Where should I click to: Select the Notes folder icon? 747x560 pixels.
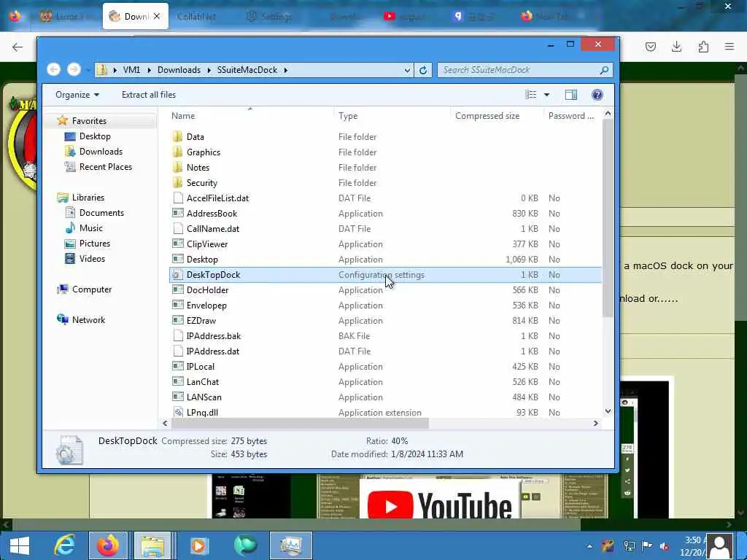coord(178,168)
